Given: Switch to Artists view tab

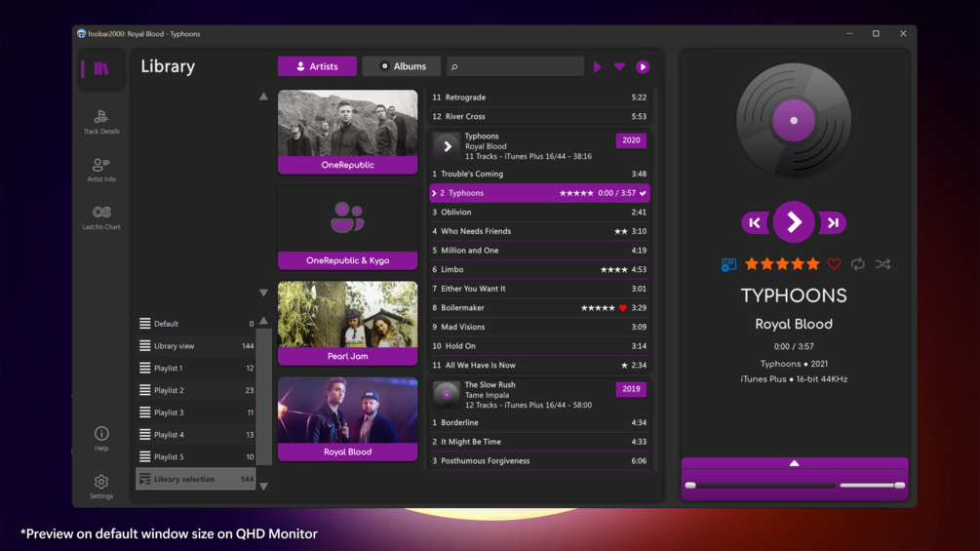Looking at the screenshot, I should point(317,66).
